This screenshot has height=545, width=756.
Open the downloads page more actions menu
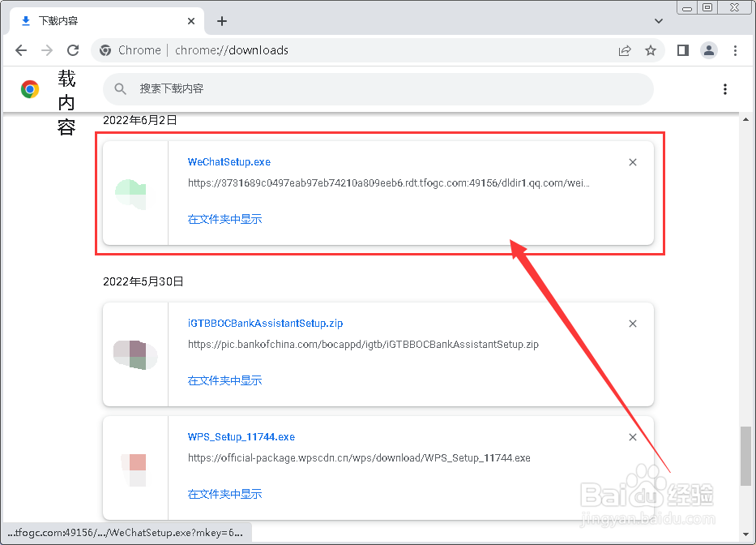click(x=724, y=89)
